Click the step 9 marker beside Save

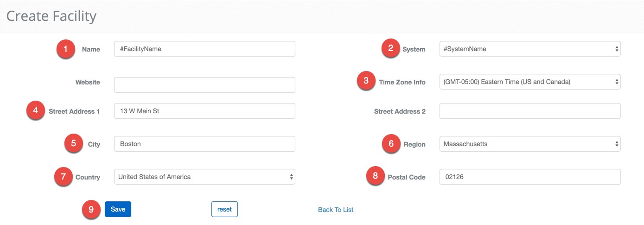point(91,209)
